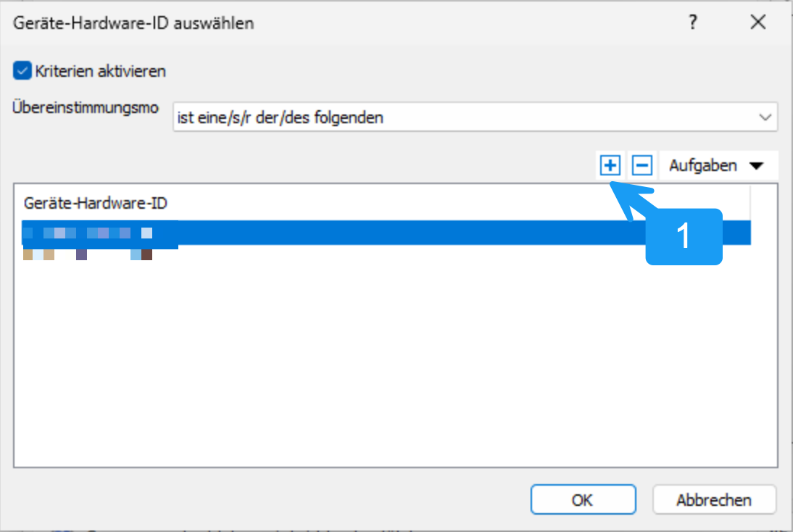The width and height of the screenshot is (793, 532).
Task: Click the Geräte-Hardware-ID column header
Action: point(96,203)
